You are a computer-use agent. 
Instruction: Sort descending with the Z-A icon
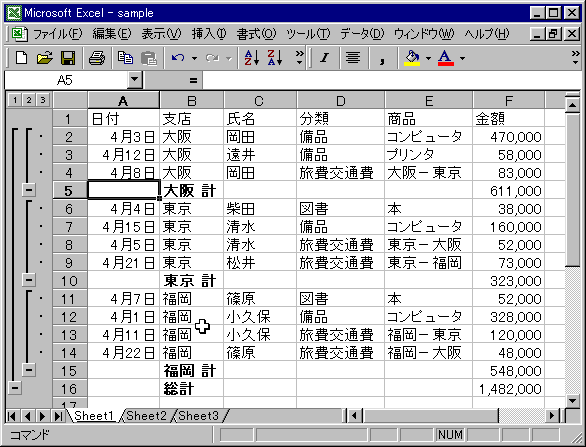click(x=275, y=58)
